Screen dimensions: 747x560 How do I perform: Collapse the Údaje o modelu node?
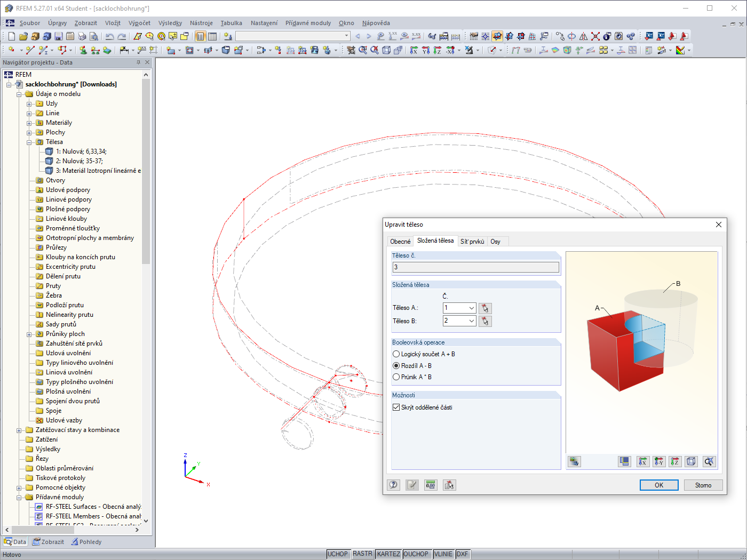pyautogui.click(x=19, y=94)
